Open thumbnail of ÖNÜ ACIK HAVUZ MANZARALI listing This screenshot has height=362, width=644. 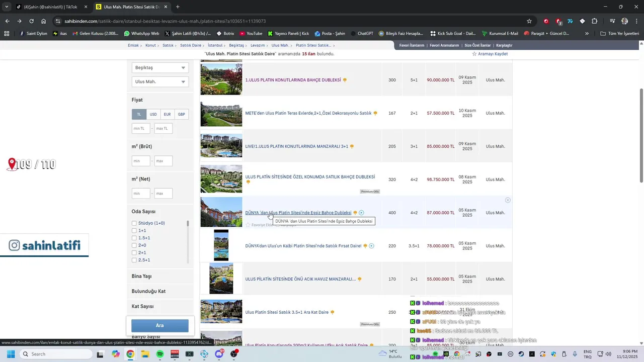[x=221, y=279]
